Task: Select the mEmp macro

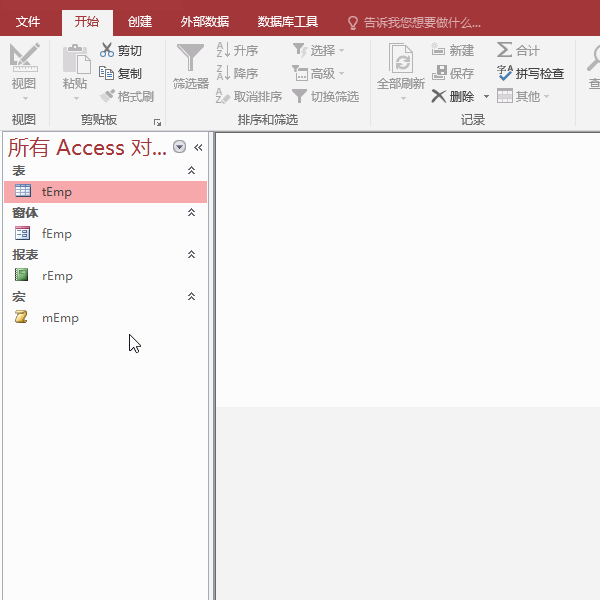Action: pyautogui.click(x=106, y=318)
